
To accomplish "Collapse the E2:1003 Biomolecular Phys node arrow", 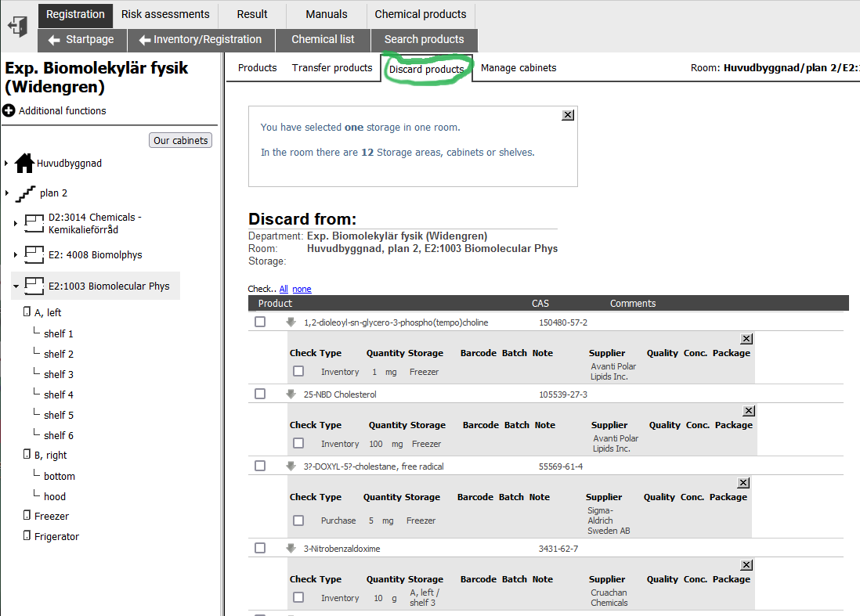I will 16,286.
